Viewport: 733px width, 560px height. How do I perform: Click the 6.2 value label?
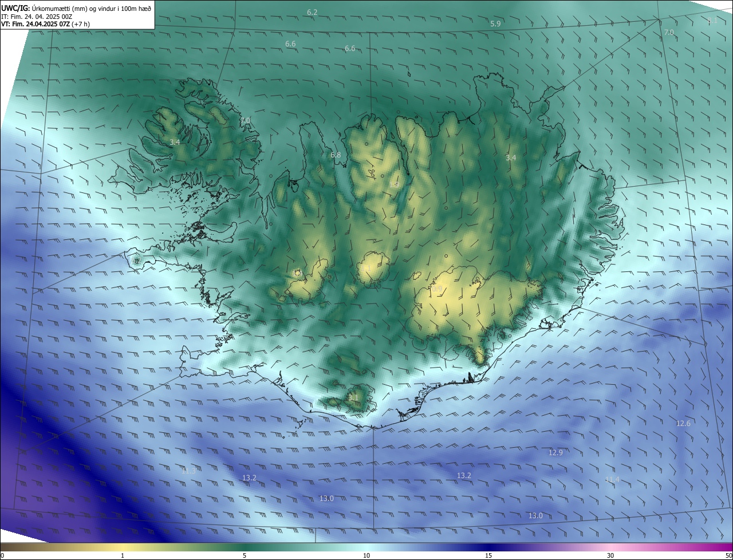click(x=312, y=12)
